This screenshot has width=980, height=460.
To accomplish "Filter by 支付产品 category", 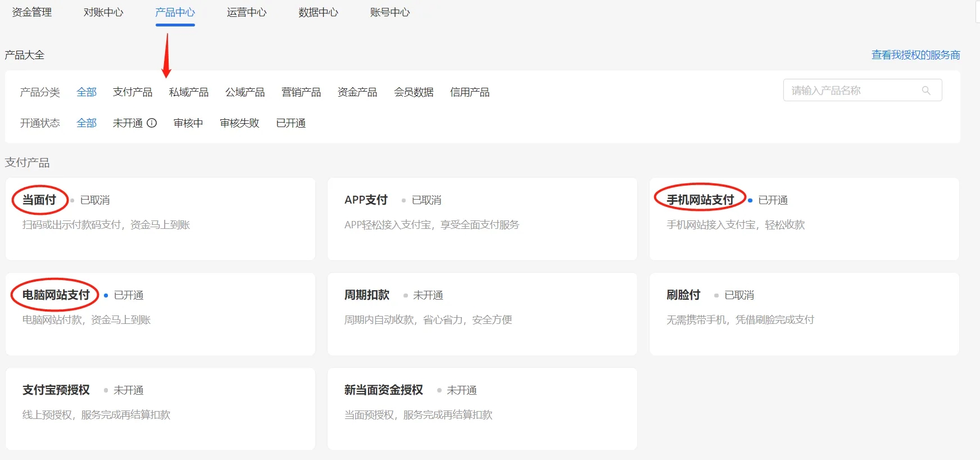I will coord(133,92).
